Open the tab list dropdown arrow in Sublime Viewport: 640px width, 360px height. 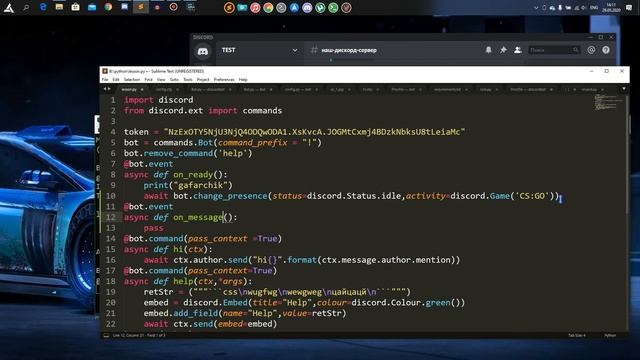tap(624, 89)
